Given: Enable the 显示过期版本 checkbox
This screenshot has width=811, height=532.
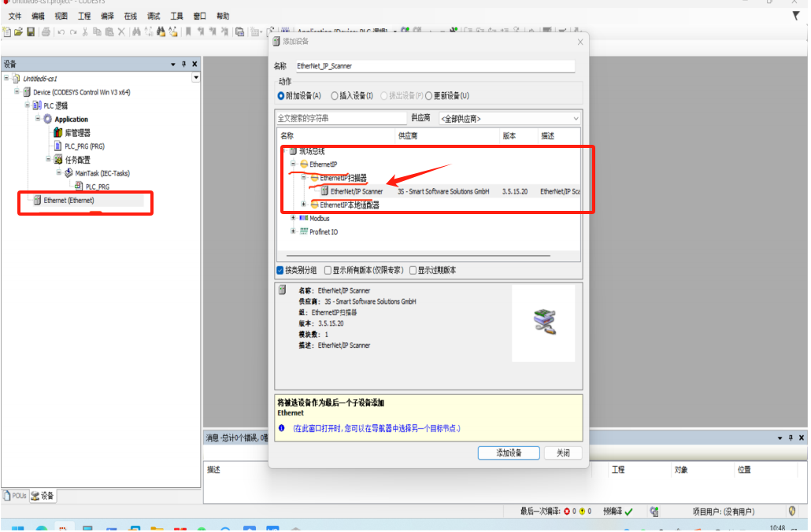Looking at the screenshot, I should click(x=413, y=270).
